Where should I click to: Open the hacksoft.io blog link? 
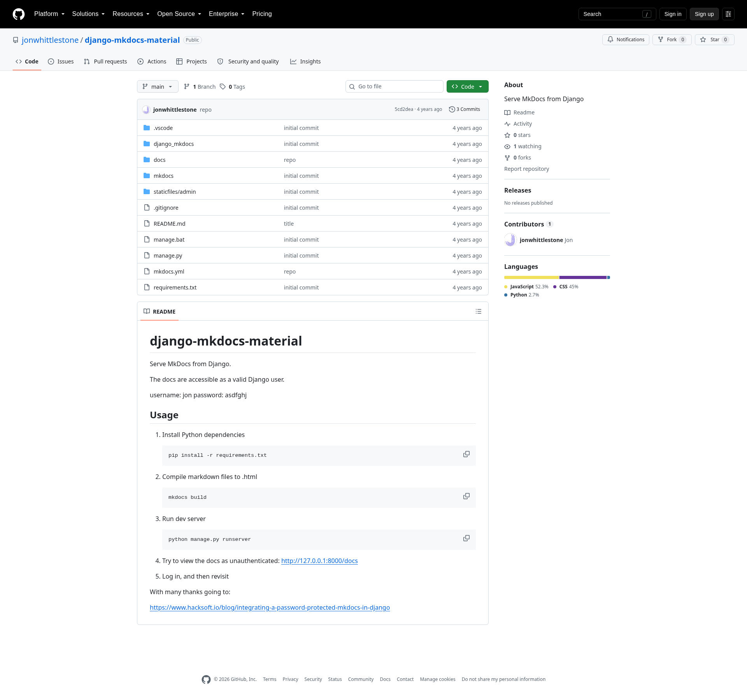tap(270, 607)
